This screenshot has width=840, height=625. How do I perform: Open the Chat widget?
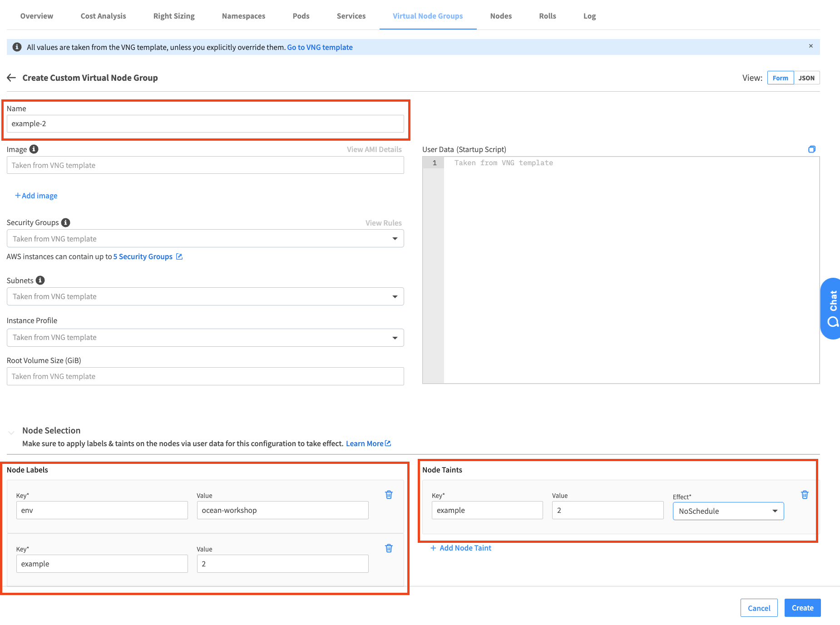[831, 309]
